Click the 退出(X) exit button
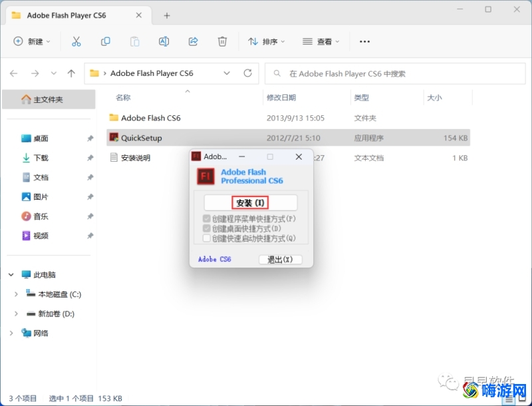Viewport: 532px width, 406px height. coord(280,260)
